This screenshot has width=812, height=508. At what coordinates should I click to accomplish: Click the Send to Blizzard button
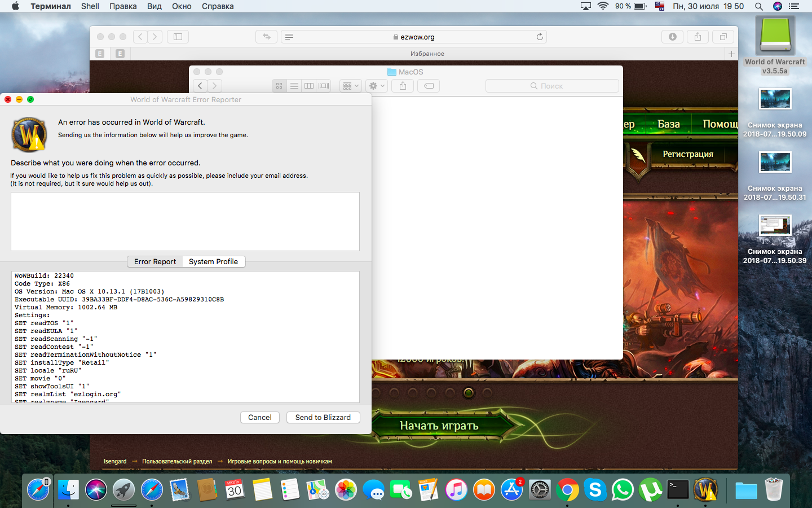[323, 417]
